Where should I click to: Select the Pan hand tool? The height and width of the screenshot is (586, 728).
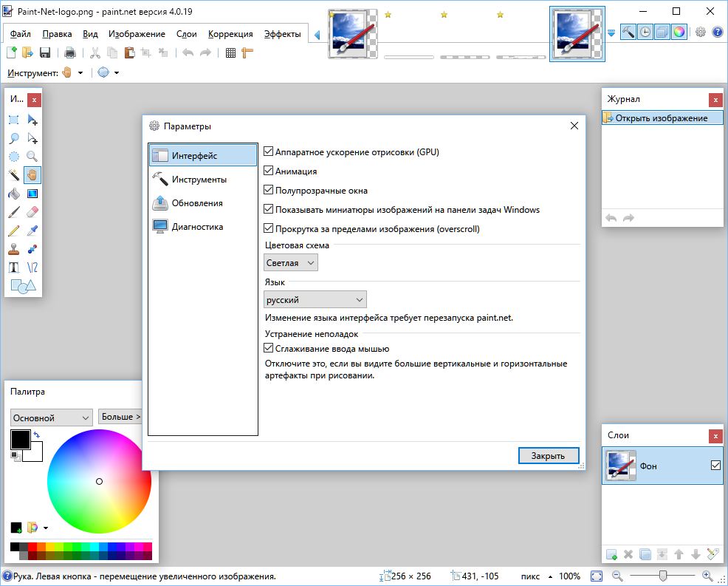coord(32,175)
